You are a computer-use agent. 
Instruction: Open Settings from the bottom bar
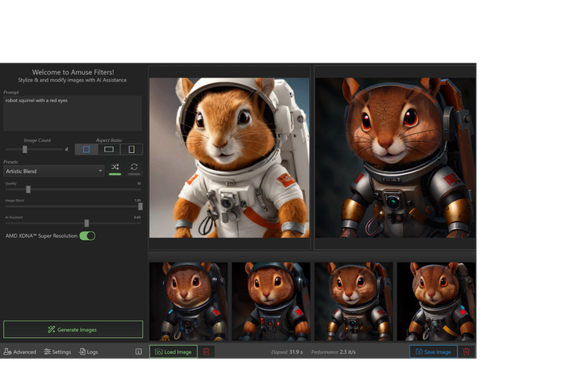tap(57, 352)
